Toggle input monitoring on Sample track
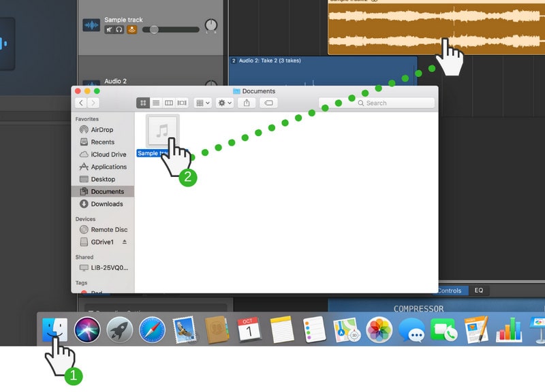This screenshot has height=392, width=545. [x=131, y=29]
